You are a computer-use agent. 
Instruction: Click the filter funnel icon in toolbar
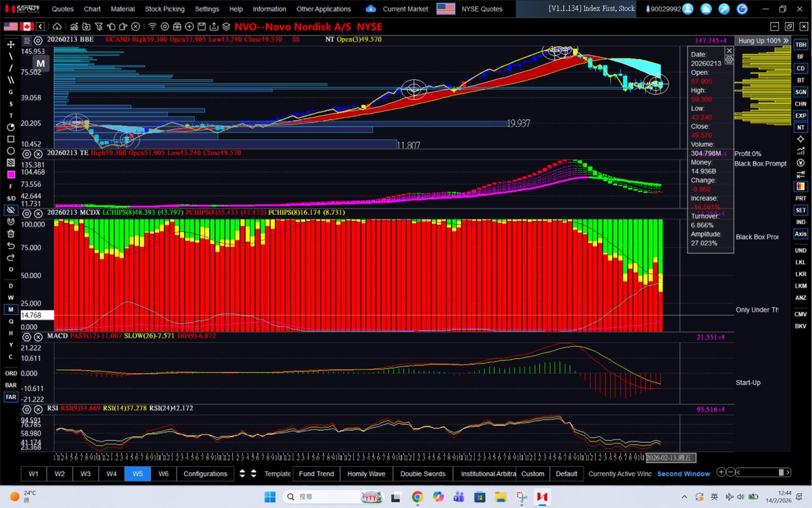(x=98, y=26)
